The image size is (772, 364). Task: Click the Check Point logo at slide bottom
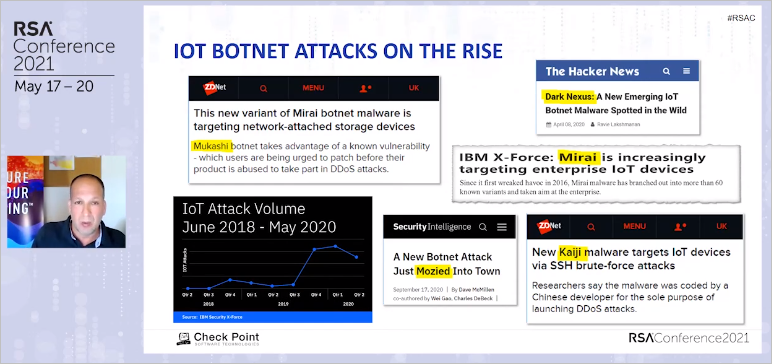point(218,338)
